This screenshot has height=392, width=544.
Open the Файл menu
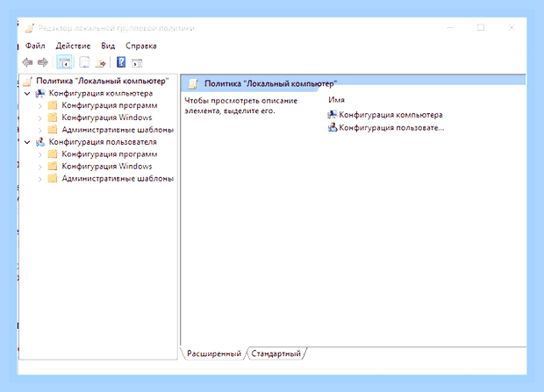pyautogui.click(x=35, y=46)
